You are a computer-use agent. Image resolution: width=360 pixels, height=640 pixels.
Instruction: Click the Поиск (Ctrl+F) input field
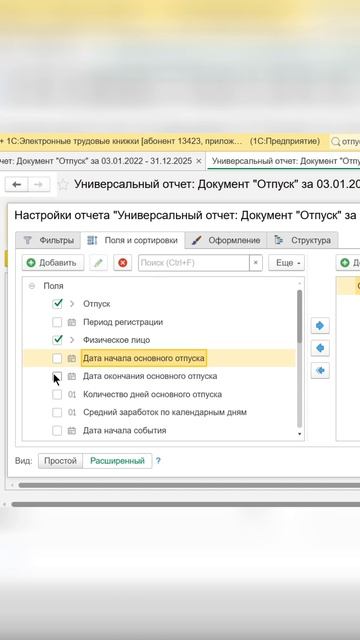pyautogui.click(x=194, y=263)
